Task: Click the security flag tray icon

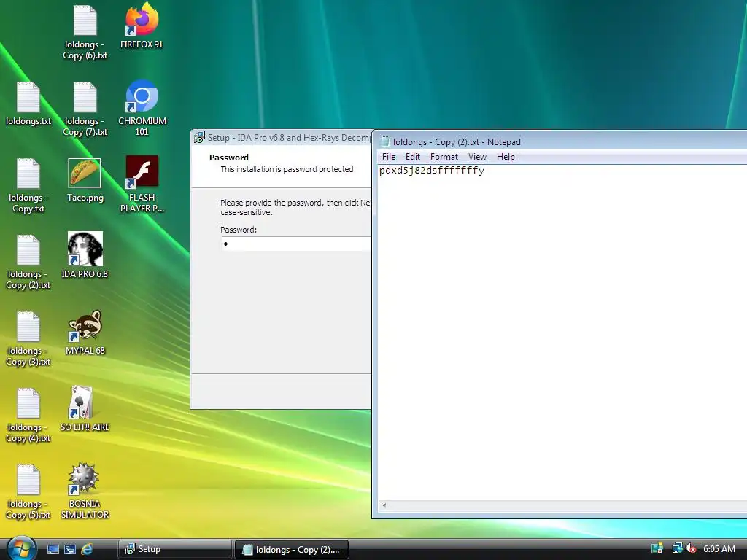Action: click(657, 548)
